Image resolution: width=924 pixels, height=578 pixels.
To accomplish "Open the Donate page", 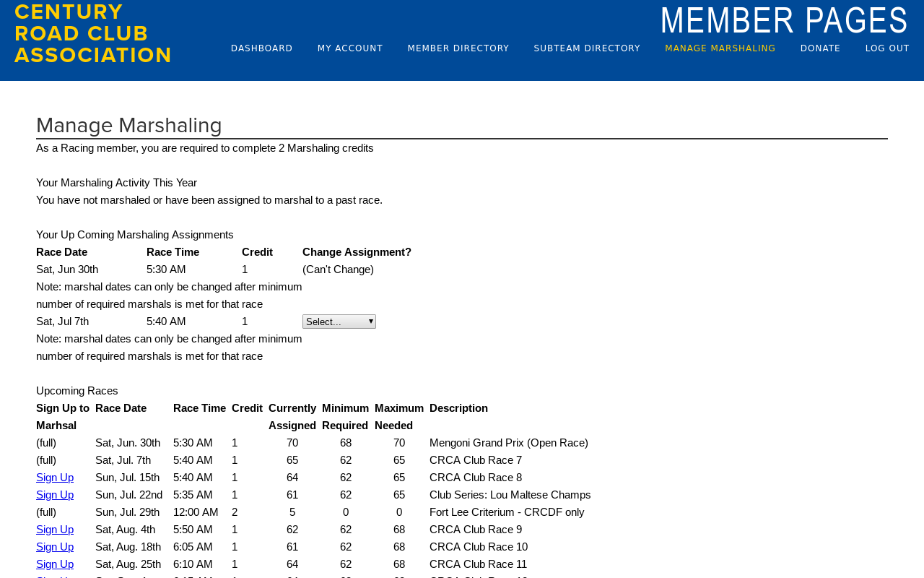I will pyautogui.click(x=820, y=48).
